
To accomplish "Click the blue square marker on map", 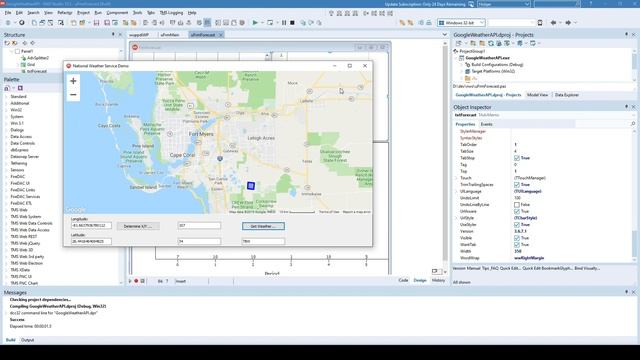I will click(251, 186).
